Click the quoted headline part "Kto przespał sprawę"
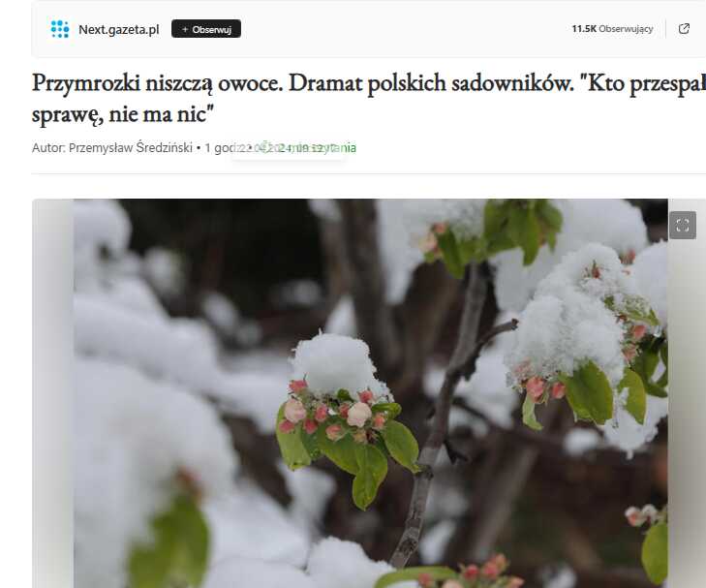This screenshot has width=706, height=588. 368,99
